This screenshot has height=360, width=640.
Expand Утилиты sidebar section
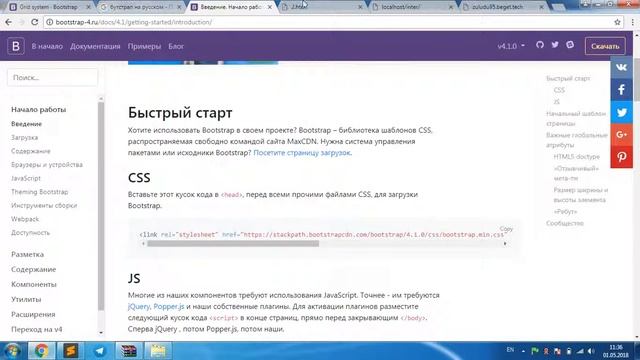26,299
